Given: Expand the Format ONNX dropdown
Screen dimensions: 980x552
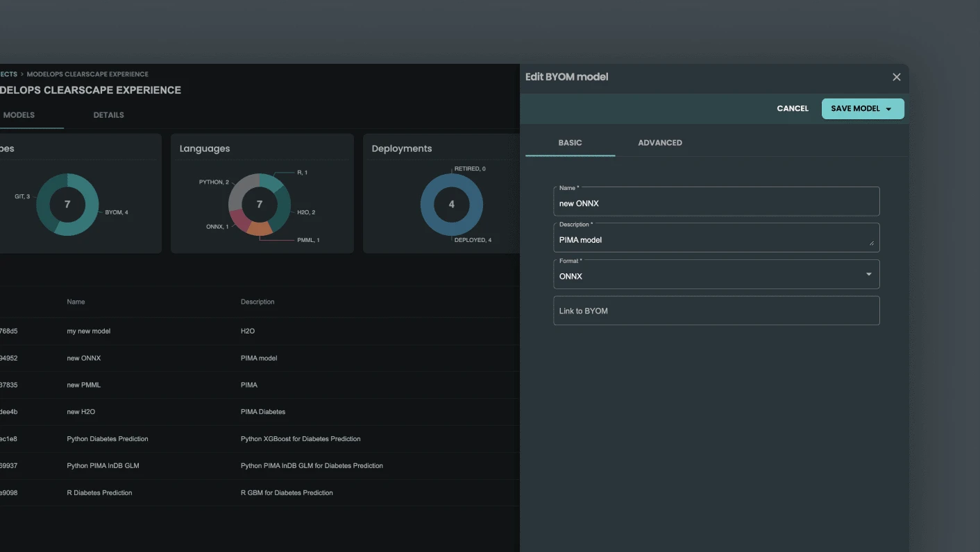Looking at the screenshot, I should (716, 274).
